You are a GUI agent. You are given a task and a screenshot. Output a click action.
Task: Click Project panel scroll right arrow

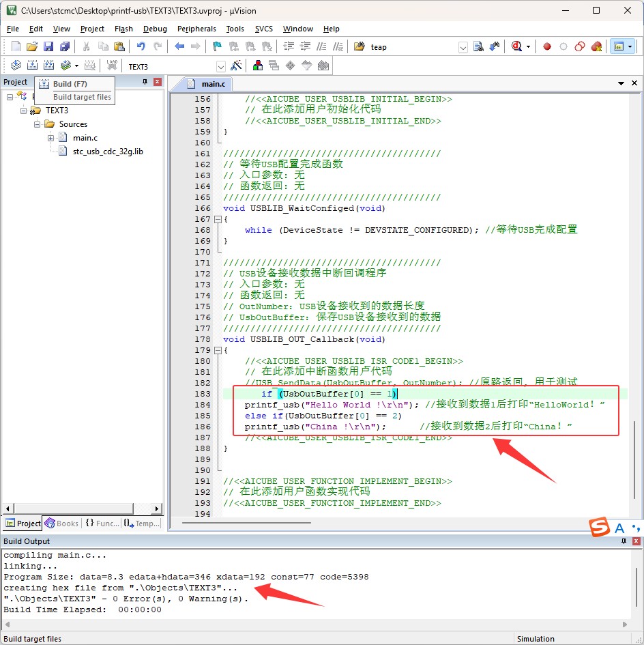(157, 509)
